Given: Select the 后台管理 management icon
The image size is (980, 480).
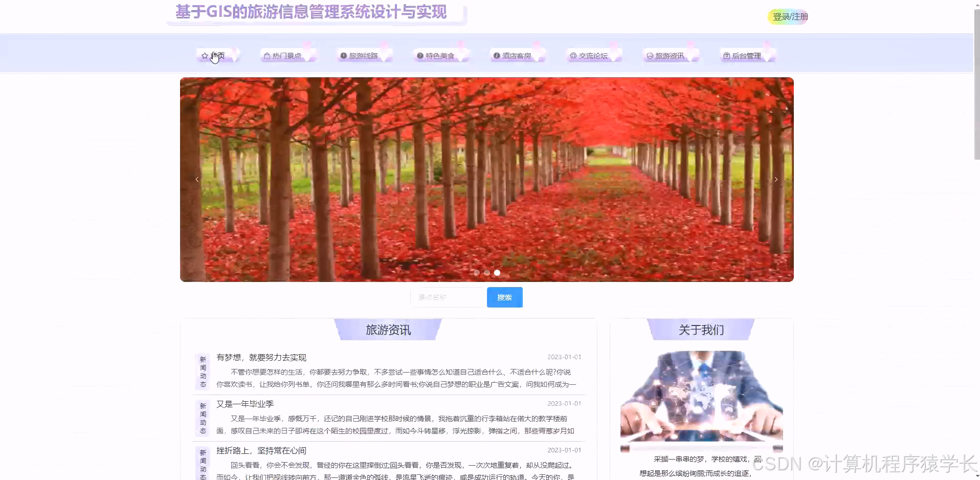Looking at the screenshot, I should (727, 56).
